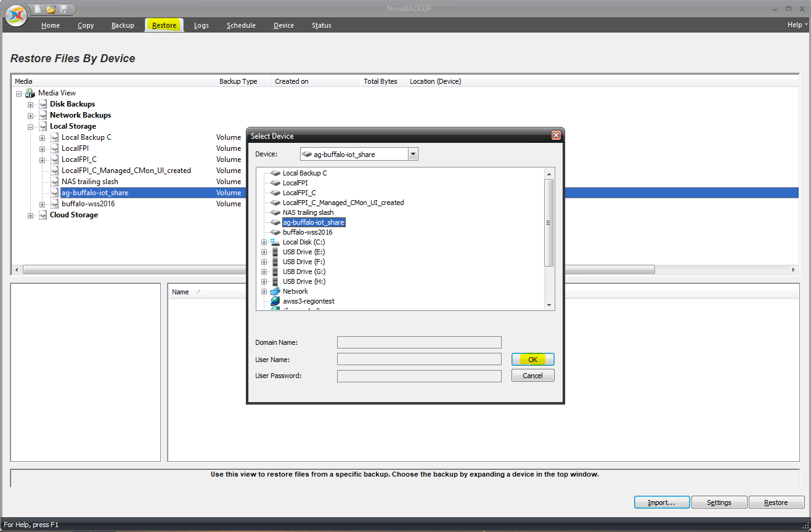Image resolution: width=811 pixels, height=532 pixels.
Task: Expand buffalo-wss2016 in the Media tree
Action: pos(43,204)
